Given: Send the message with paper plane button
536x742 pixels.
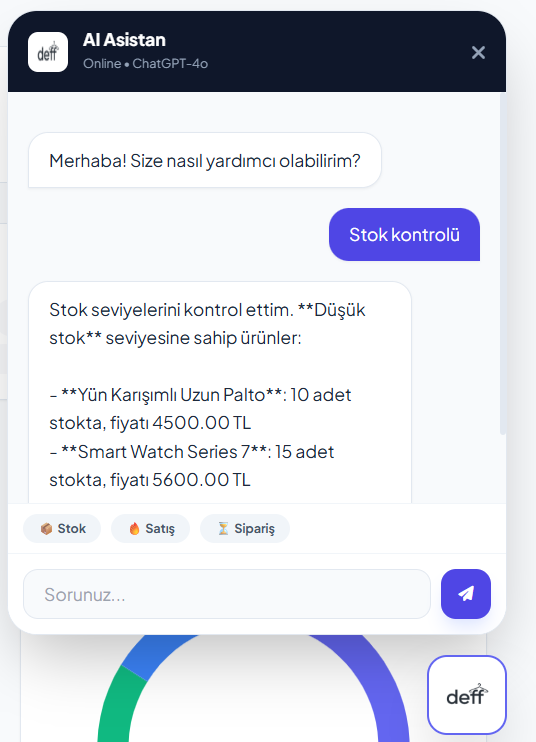Looking at the screenshot, I should (x=466, y=593).
